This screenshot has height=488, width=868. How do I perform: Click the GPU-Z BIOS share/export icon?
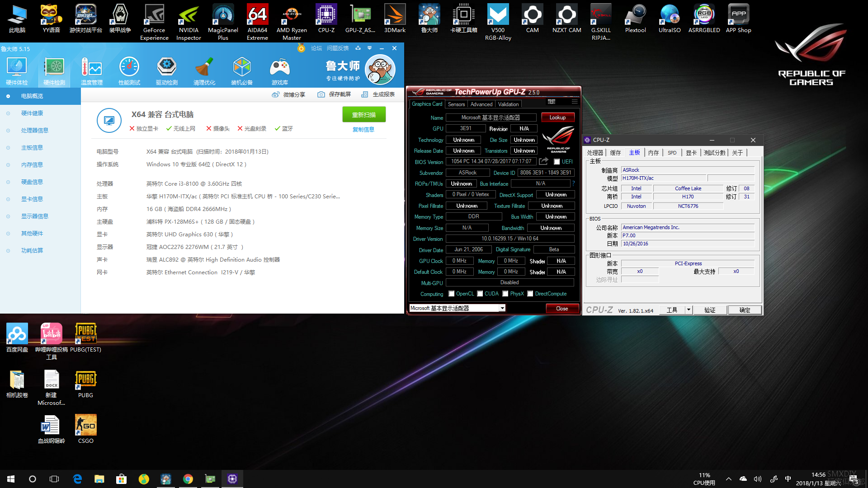(x=544, y=161)
